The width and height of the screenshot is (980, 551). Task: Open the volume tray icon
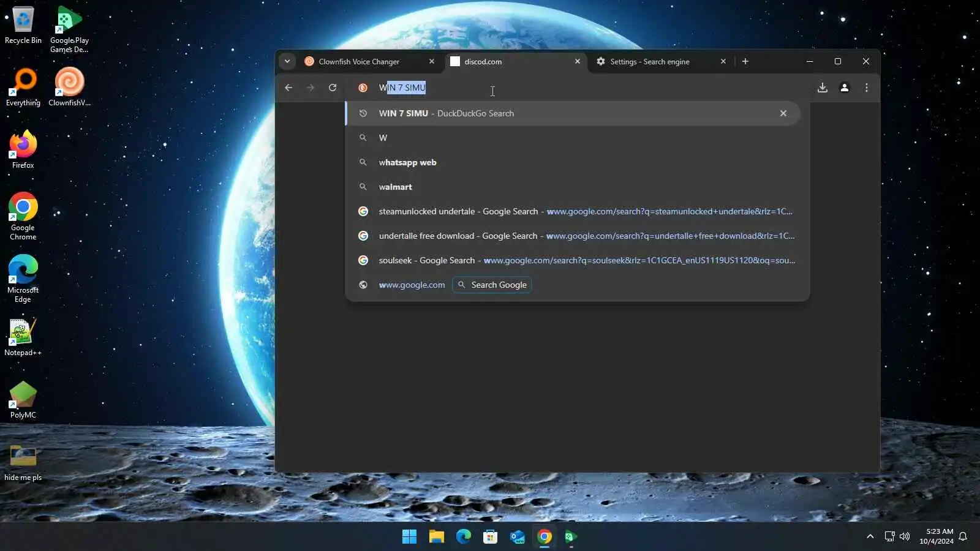pos(905,537)
